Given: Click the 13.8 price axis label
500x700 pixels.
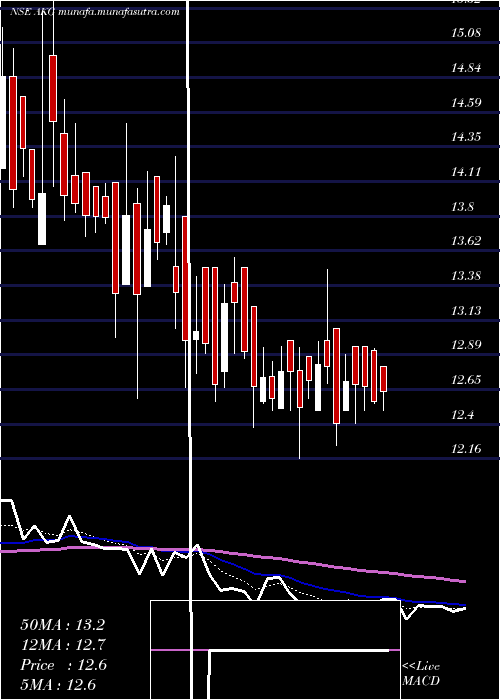Looking at the screenshot, I should point(462,207).
